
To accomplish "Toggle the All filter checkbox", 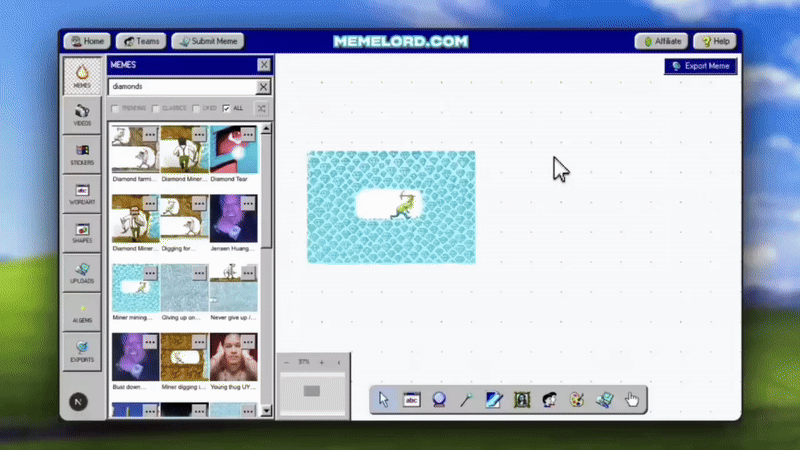I will point(227,108).
